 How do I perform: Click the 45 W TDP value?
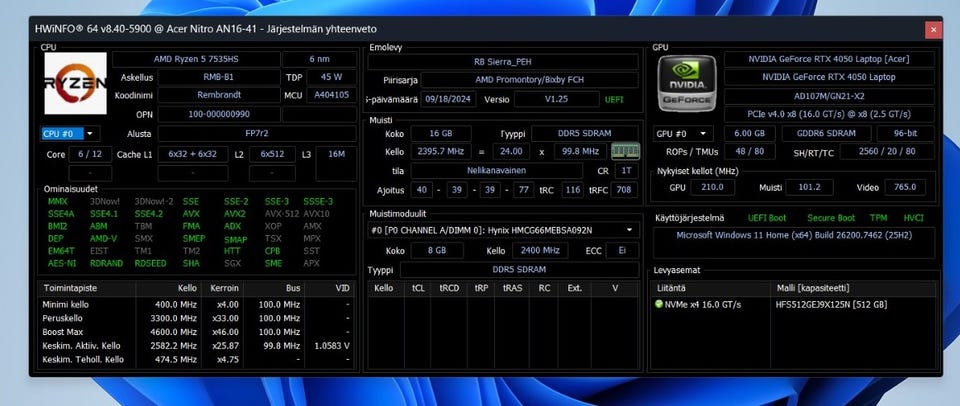[x=331, y=78]
